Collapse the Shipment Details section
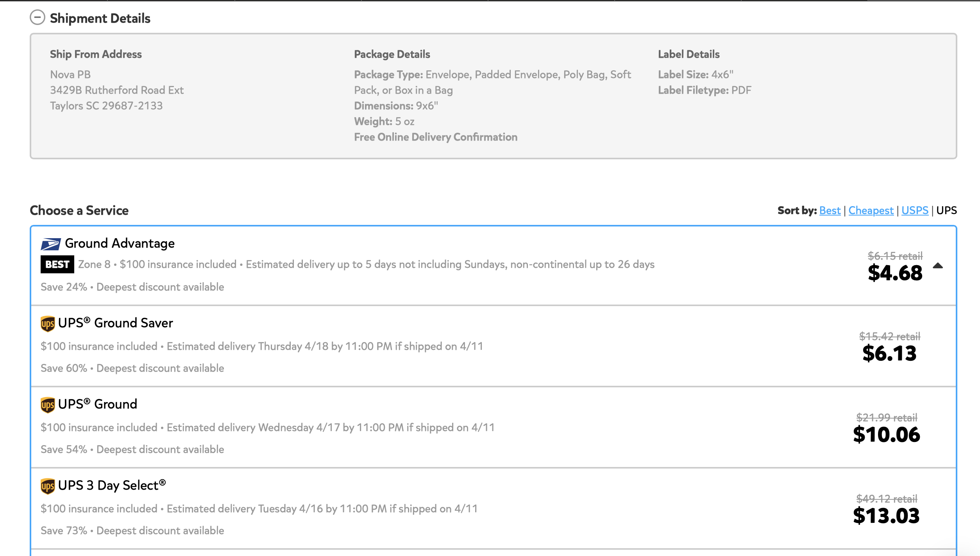This screenshot has height=556, width=980. tap(38, 18)
